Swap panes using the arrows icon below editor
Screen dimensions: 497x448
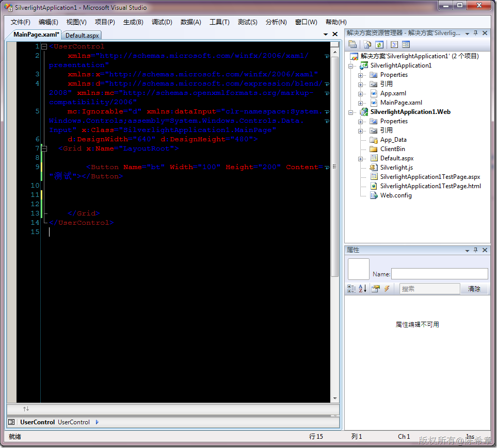pos(26,409)
